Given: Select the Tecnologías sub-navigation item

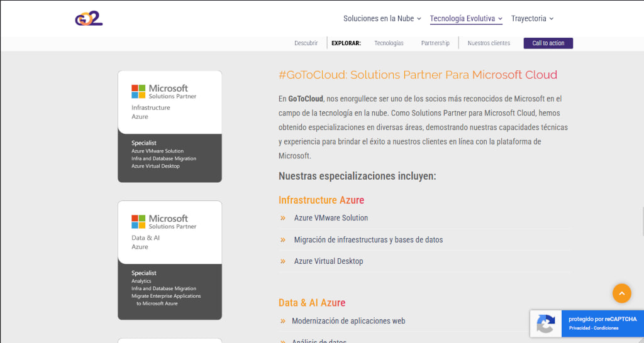Looking at the screenshot, I should [389, 43].
